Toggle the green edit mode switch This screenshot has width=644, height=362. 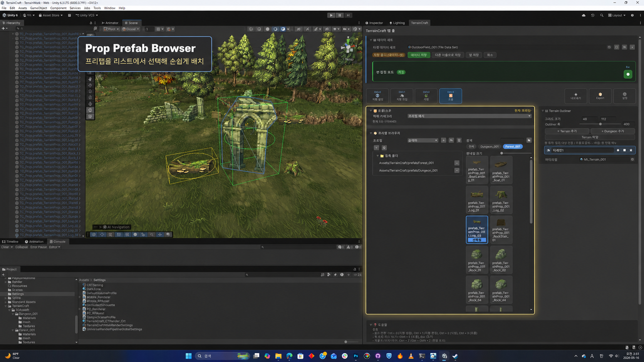point(628,74)
